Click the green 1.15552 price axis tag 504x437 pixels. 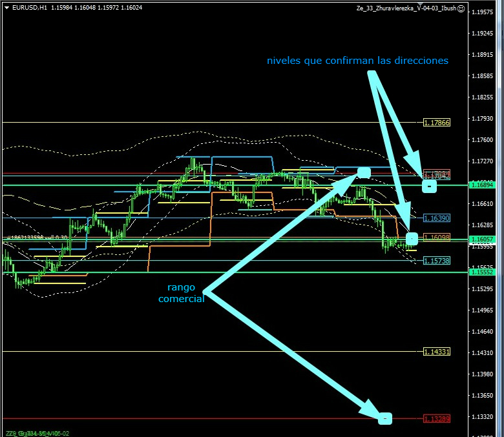pyautogui.click(x=483, y=272)
